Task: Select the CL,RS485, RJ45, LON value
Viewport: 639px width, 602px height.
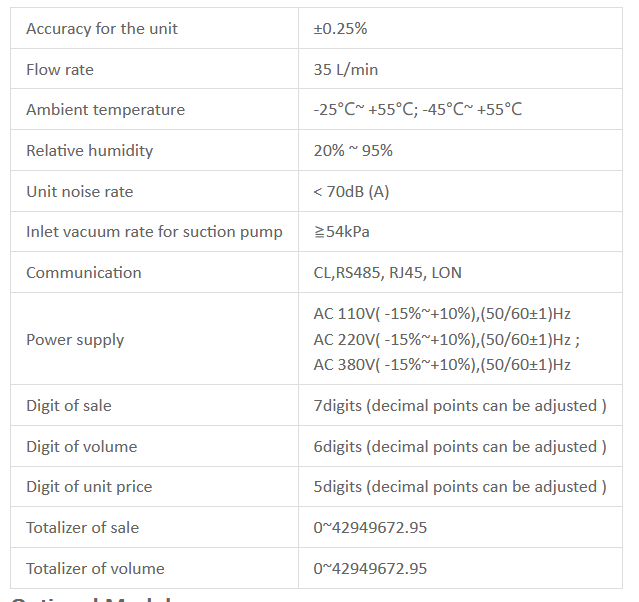Action: coord(388,273)
